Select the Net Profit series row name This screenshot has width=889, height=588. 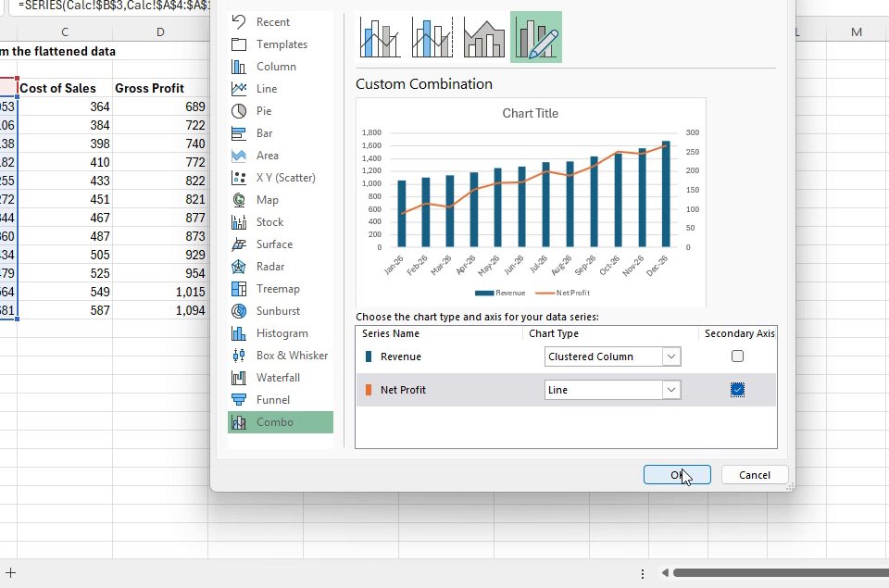[x=403, y=390]
